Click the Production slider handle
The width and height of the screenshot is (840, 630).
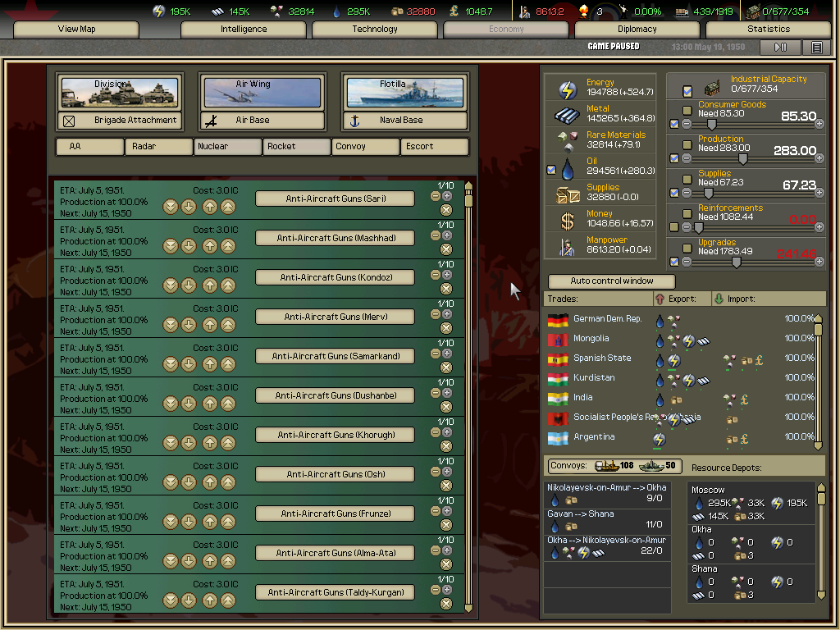[743, 158]
